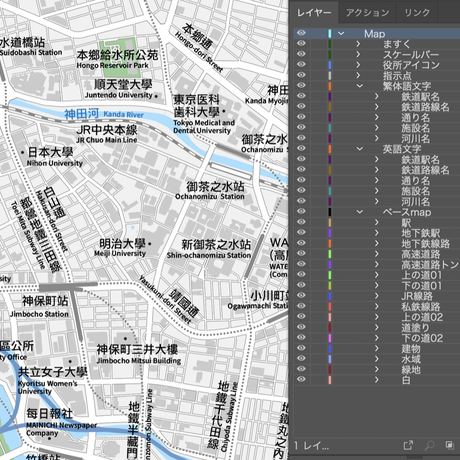Select the 緑地 sublayer name

pyautogui.click(x=411, y=370)
